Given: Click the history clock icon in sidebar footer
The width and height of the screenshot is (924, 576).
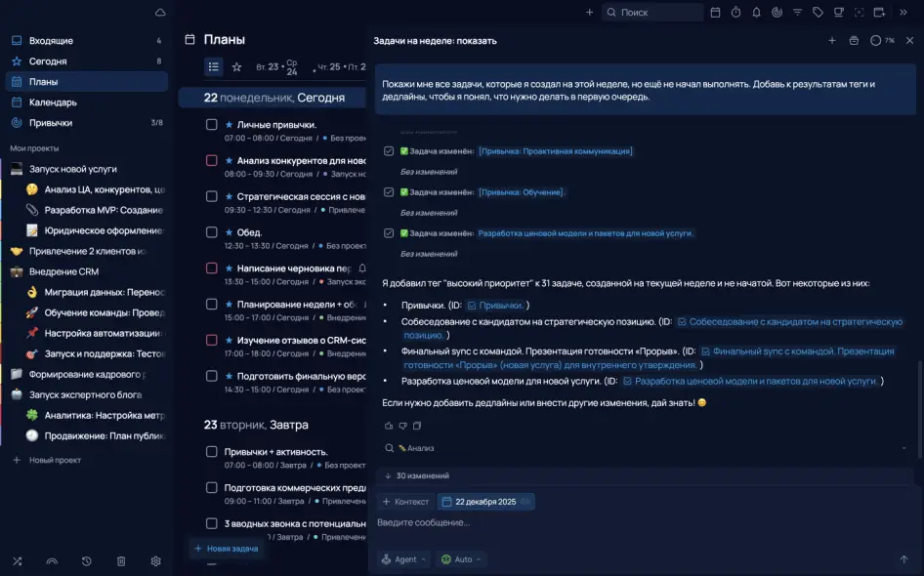Looking at the screenshot, I should [87, 561].
